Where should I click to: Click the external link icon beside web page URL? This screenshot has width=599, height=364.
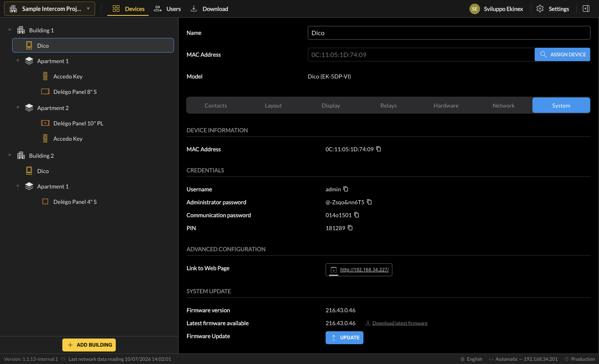pyautogui.click(x=333, y=270)
